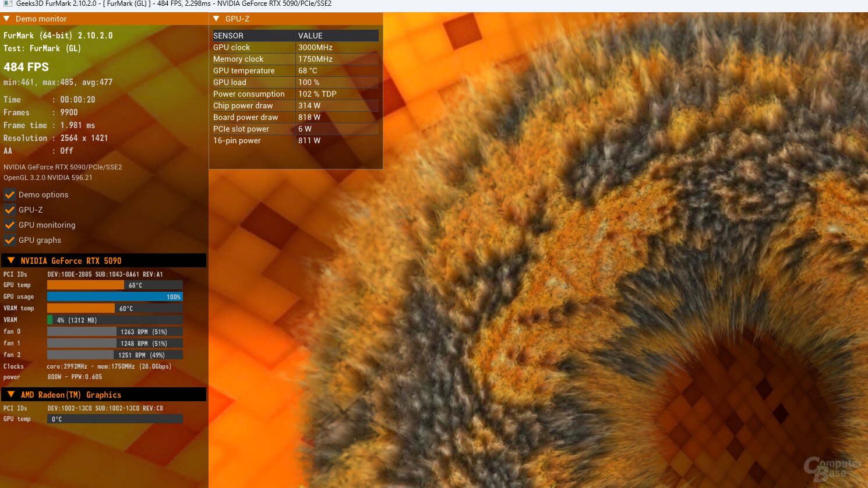The width and height of the screenshot is (868, 488).
Task: Select the Board power draw row
Action: click(295, 117)
